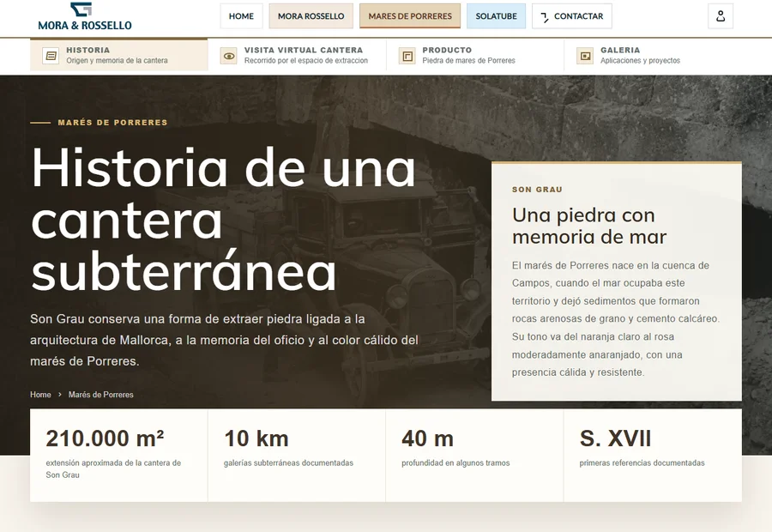Click the 'Historia de una cantera subterránea' heading

pyautogui.click(x=224, y=221)
